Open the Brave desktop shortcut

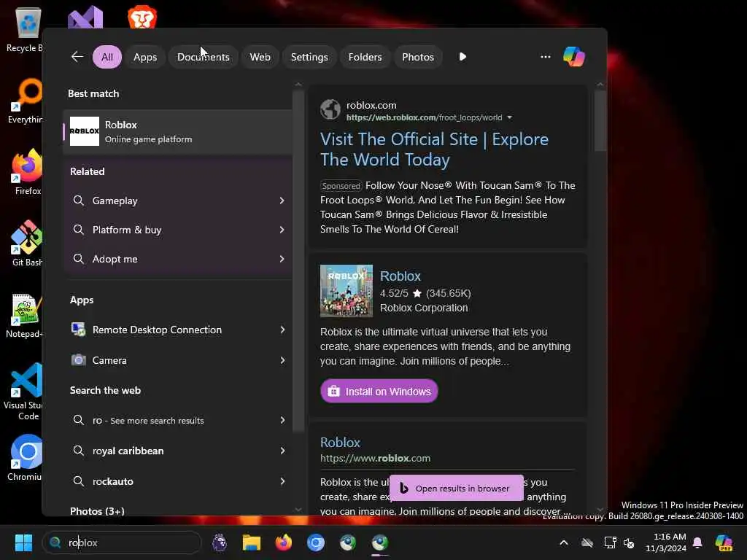click(x=142, y=17)
